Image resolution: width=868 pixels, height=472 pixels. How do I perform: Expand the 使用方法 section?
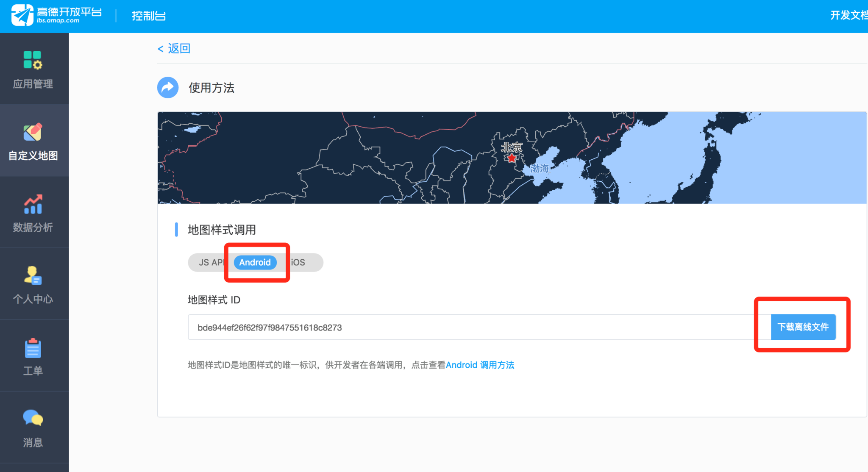click(211, 88)
